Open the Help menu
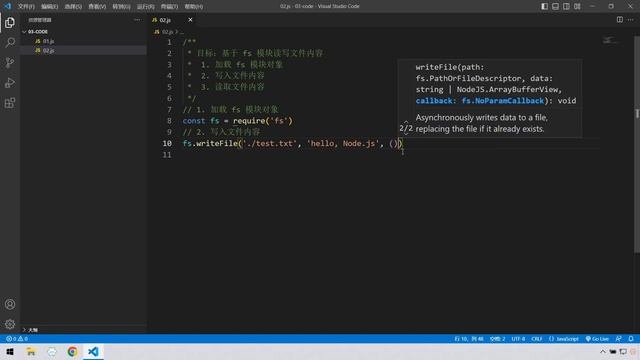This screenshot has height=360, width=640. tap(193, 7)
